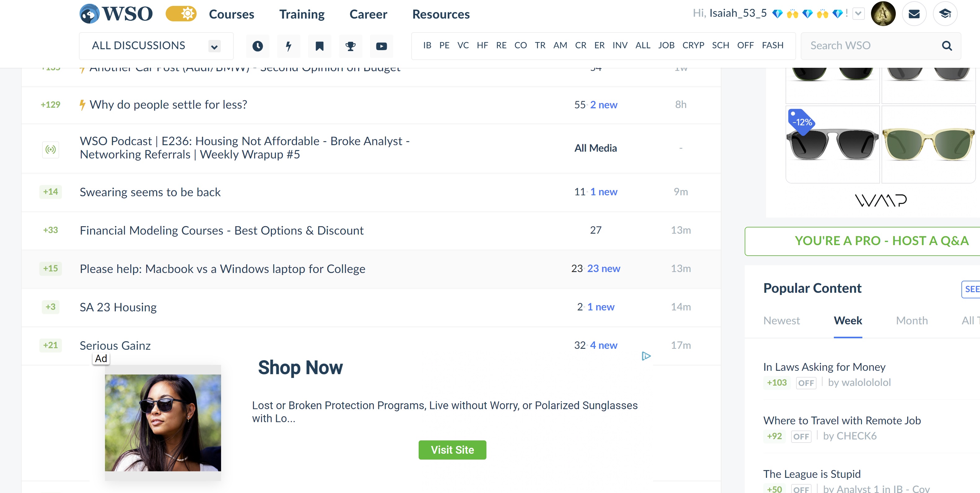Open 'Why do people settle for less?' thread
The width and height of the screenshot is (980, 493).
[168, 105]
